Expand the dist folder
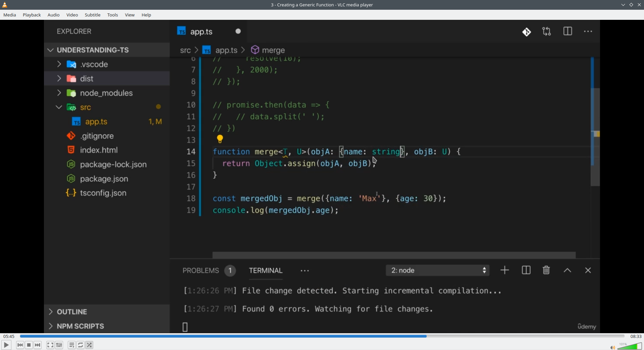The image size is (644, 350). (107, 79)
